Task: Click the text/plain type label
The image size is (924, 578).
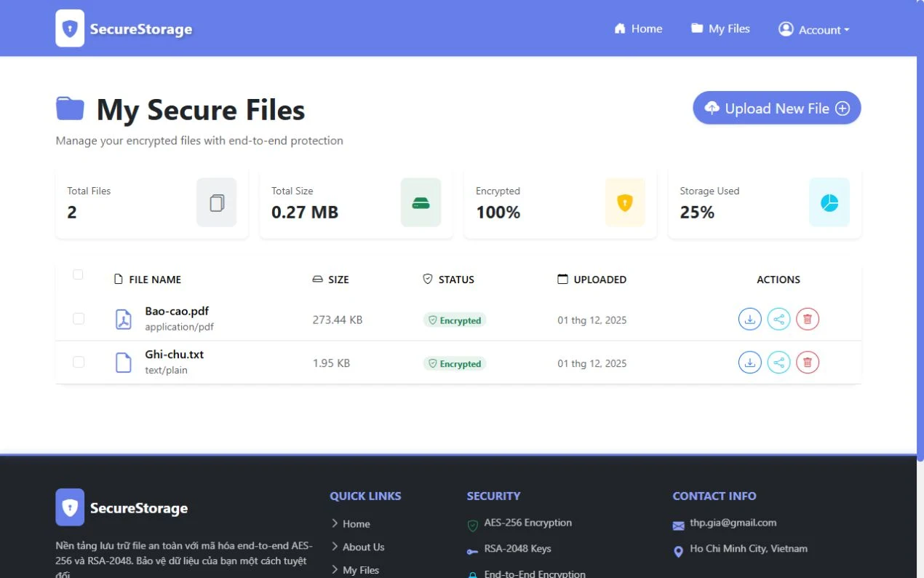Action: [166, 370]
